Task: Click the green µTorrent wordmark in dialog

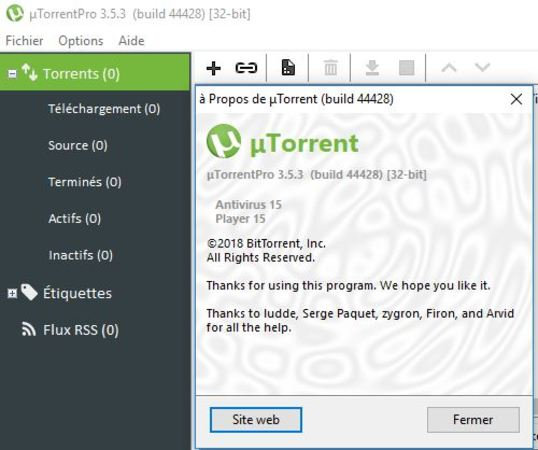Action: [x=304, y=144]
